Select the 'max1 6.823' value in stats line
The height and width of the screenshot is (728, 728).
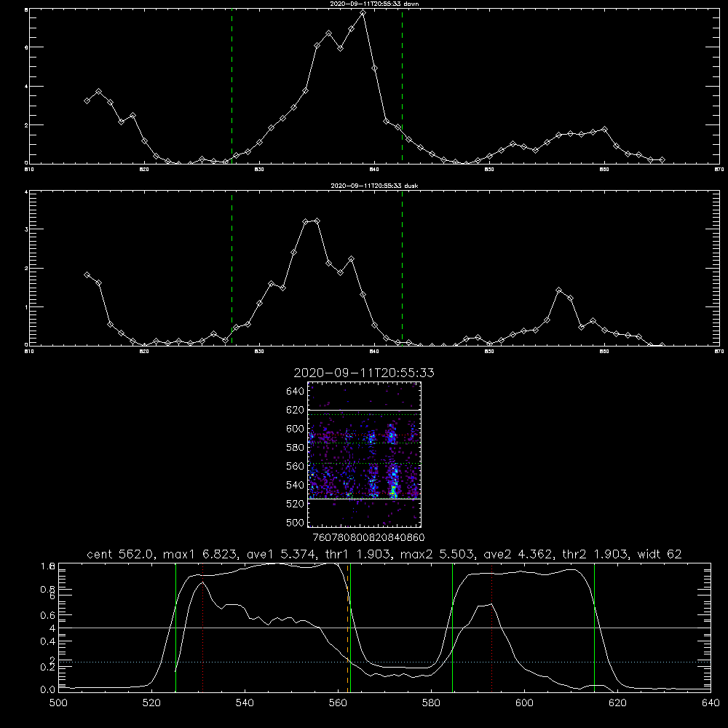(x=202, y=554)
